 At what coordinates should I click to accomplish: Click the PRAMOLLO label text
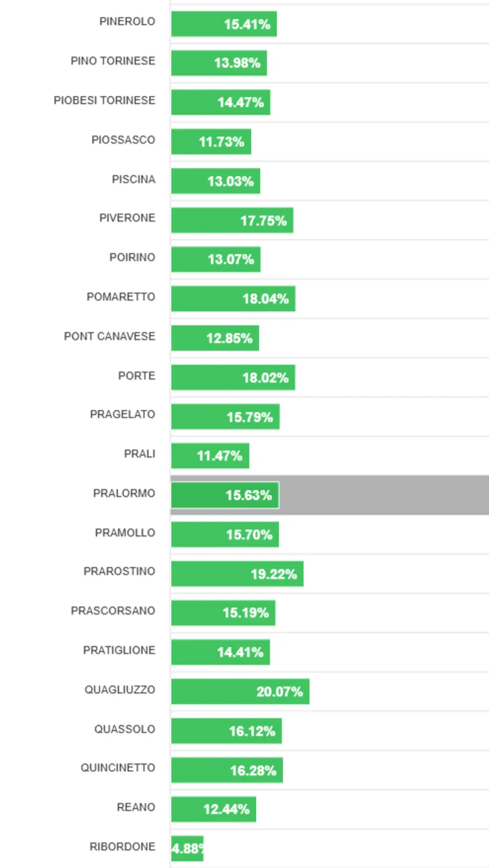click(x=125, y=533)
